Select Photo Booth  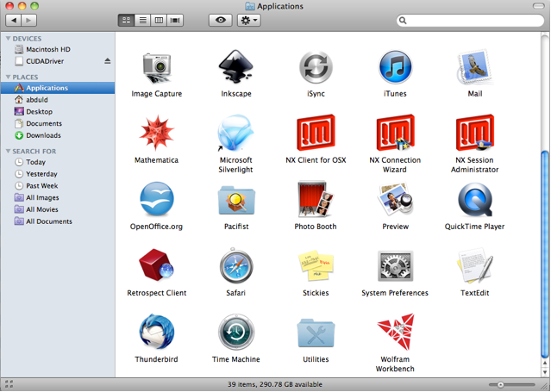[x=316, y=199]
